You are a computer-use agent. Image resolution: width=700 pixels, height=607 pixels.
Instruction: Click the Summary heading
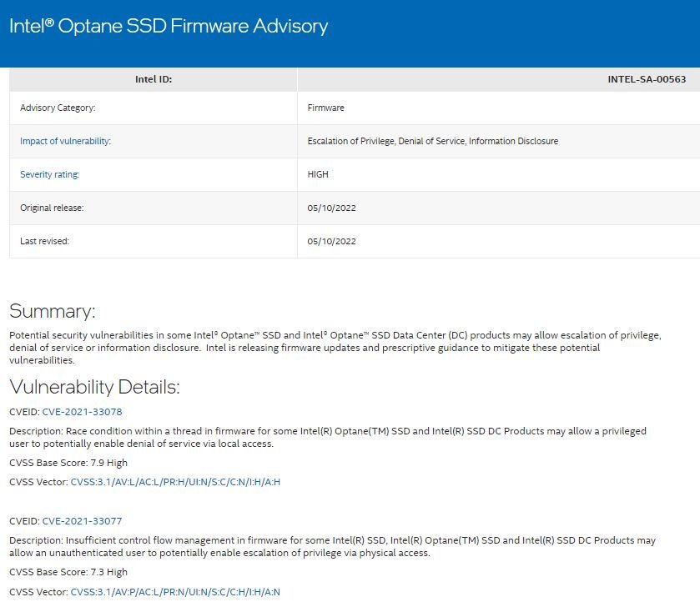click(x=53, y=311)
